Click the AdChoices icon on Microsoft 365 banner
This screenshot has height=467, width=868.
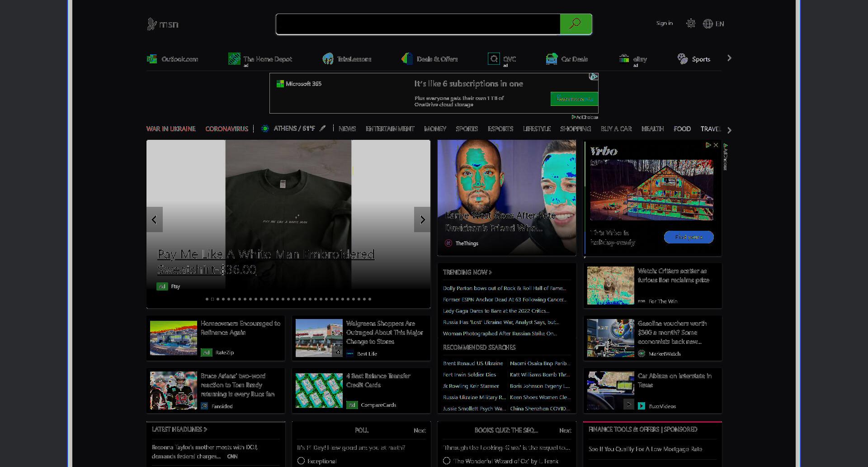coord(593,77)
